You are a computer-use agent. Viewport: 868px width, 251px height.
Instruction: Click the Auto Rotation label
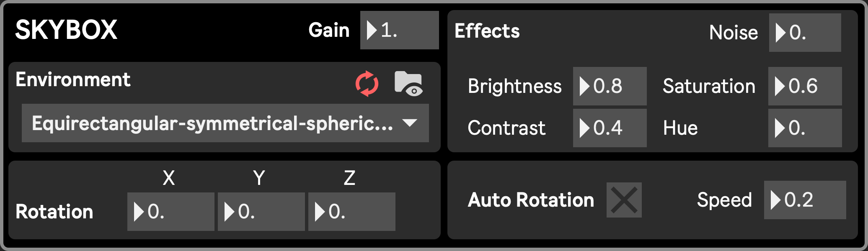point(531,200)
